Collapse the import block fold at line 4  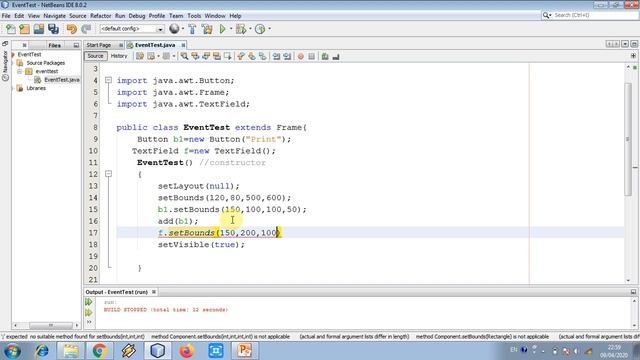click(x=108, y=80)
